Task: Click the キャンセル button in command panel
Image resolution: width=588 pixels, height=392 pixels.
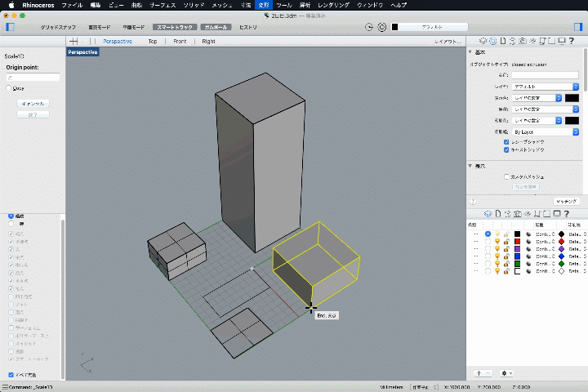Action: tap(33, 104)
